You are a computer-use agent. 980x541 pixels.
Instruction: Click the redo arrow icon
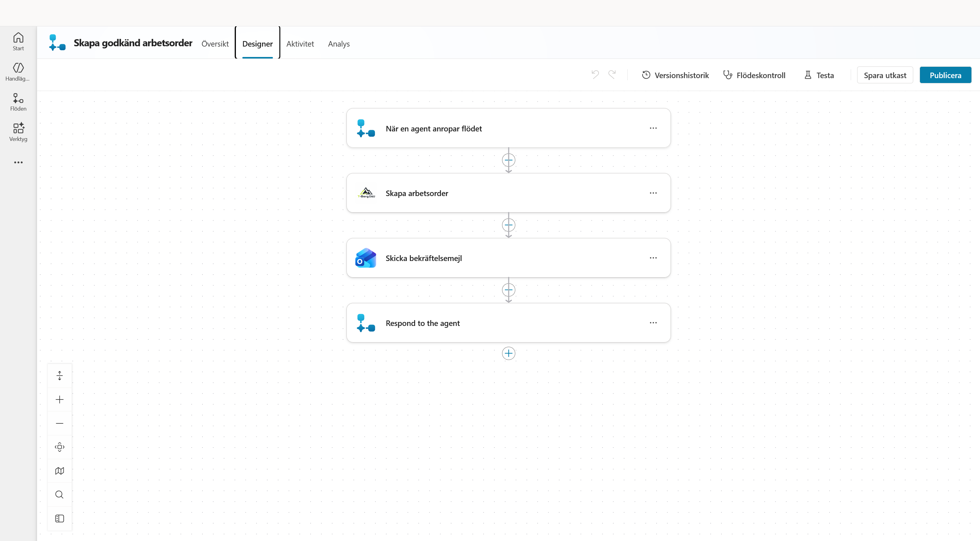coord(612,74)
